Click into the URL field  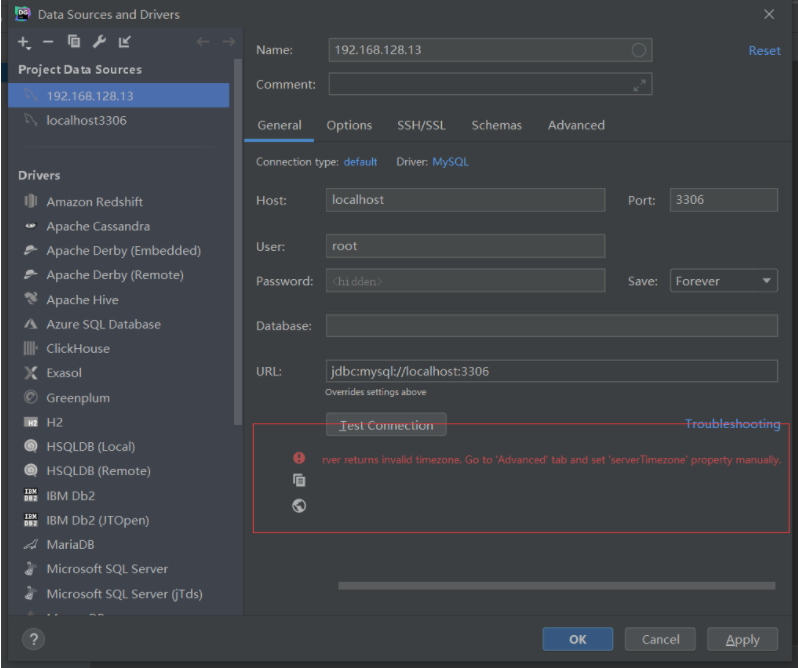(552, 371)
